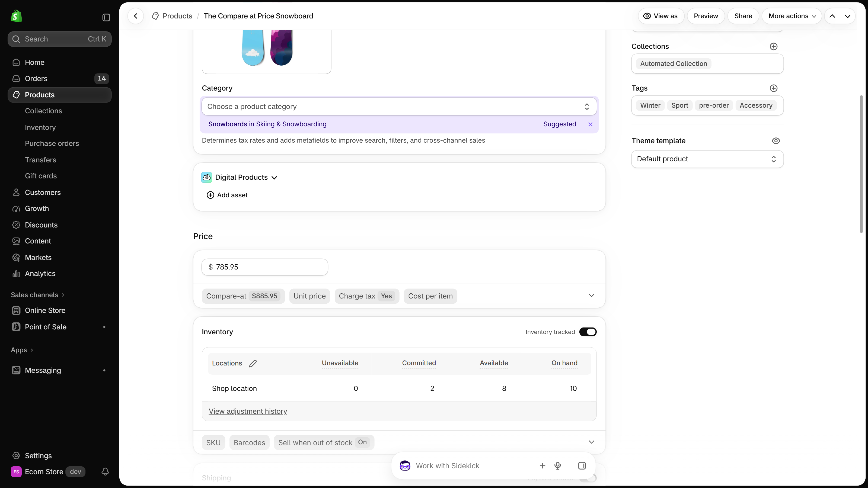The height and width of the screenshot is (488, 868).
Task: Open the Discounts section
Action: click(x=60, y=225)
